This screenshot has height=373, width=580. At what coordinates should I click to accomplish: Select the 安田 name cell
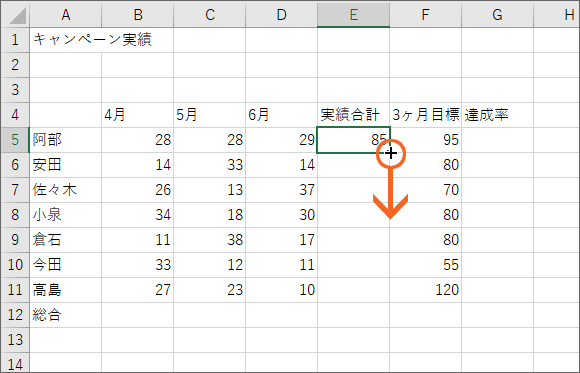65,165
